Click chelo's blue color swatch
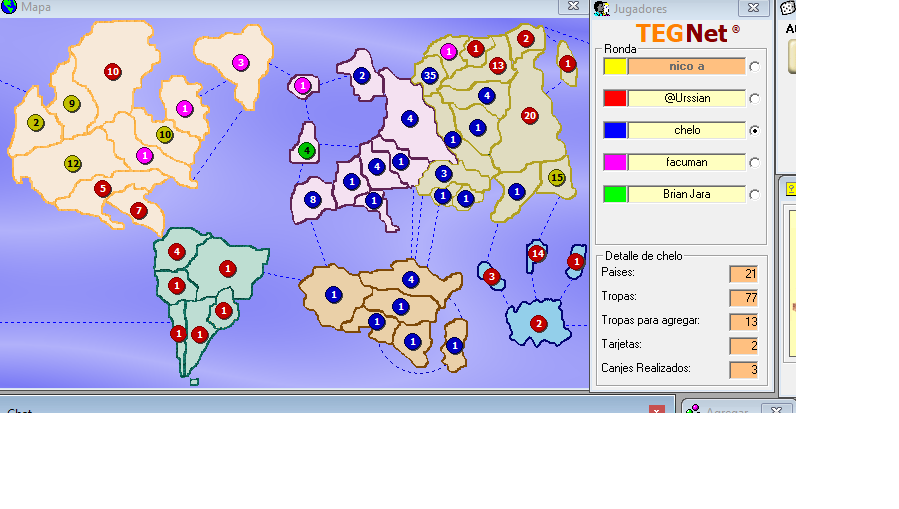 [615, 131]
